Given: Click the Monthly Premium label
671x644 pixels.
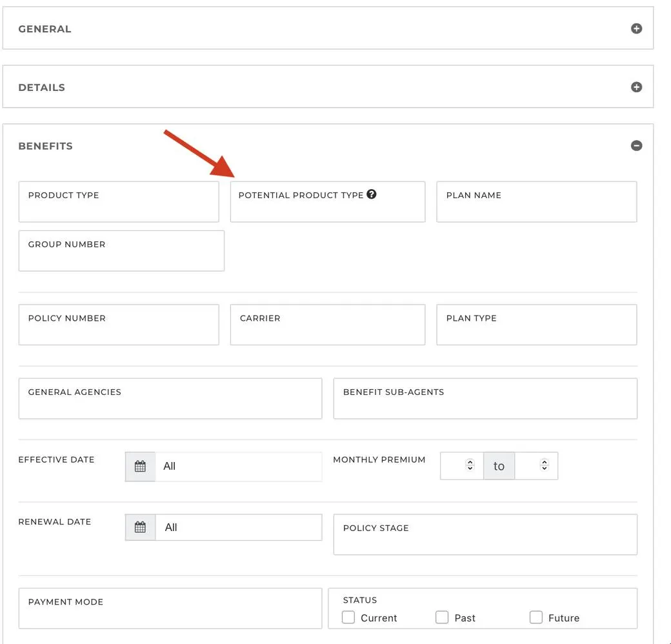Looking at the screenshot, I should [379, 459].
